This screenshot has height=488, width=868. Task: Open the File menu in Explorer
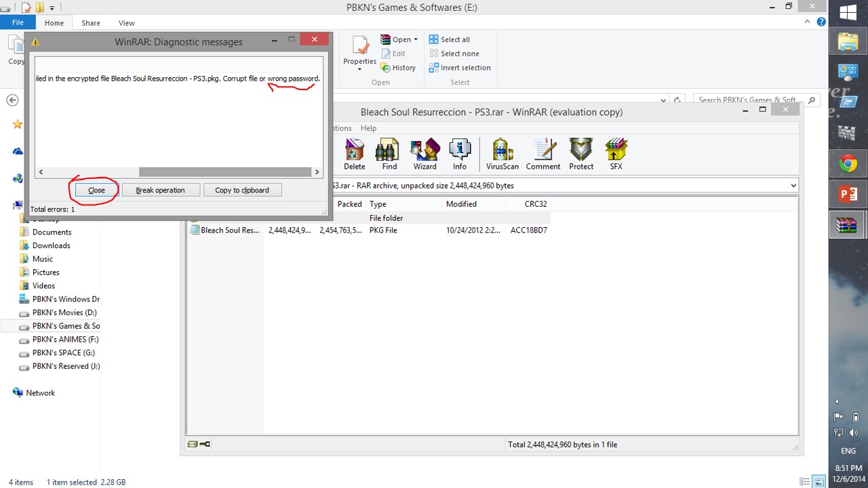(x=18, y=23)
